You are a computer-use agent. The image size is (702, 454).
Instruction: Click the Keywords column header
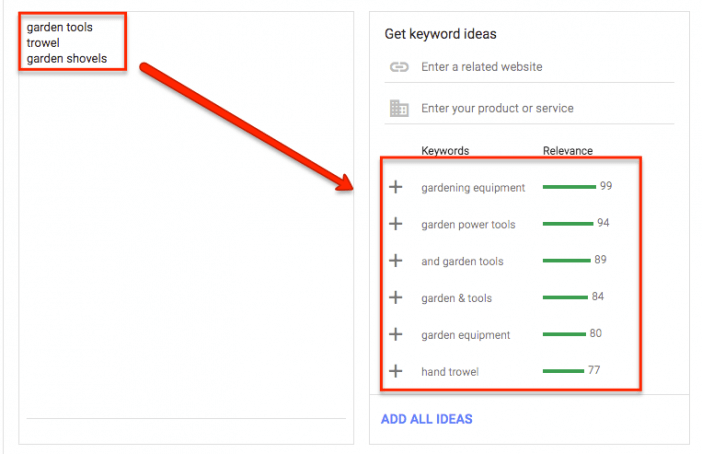pos(445,151)
